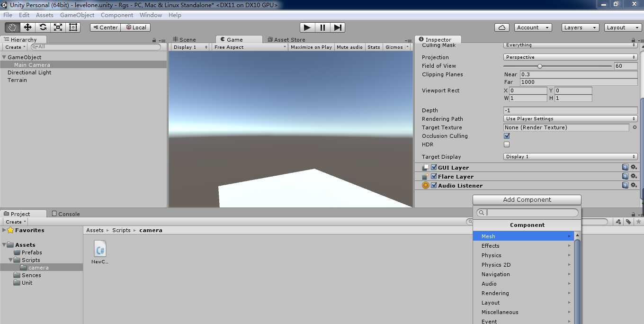644x324 pixels.
Task: Switch to the Console tab
Action: point(65,214)
